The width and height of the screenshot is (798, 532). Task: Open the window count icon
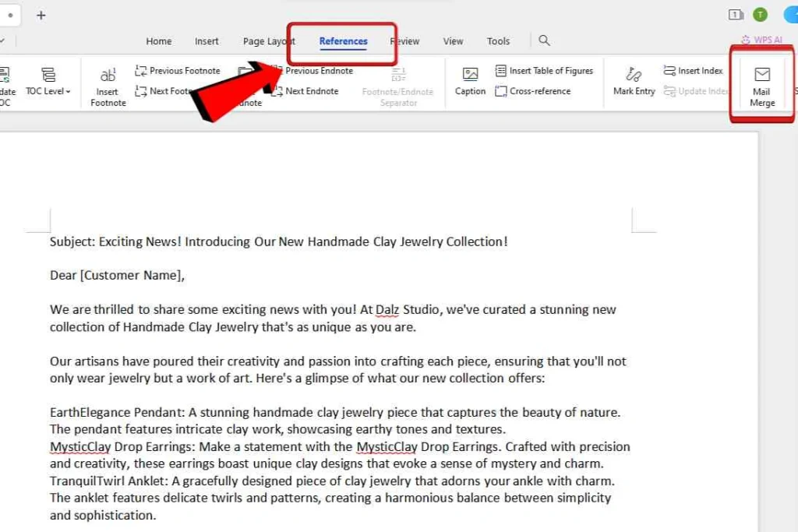click(736, 15)
